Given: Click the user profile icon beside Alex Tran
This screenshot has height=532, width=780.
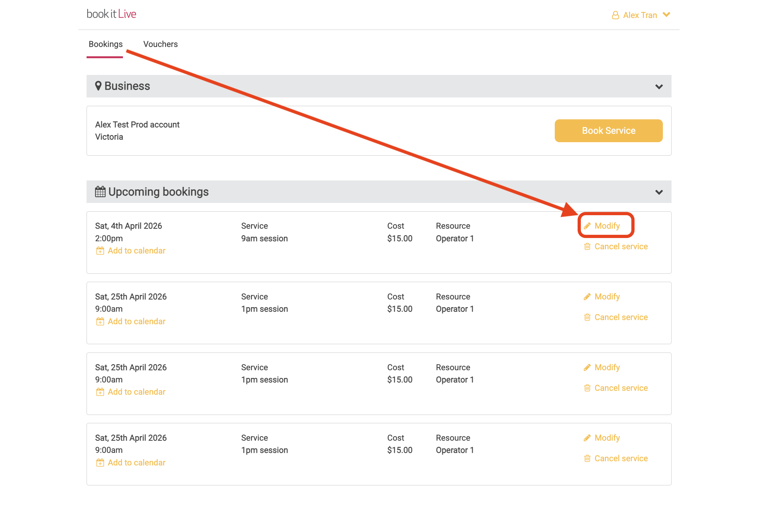Looking at the screenshot, I should point(615,15).
